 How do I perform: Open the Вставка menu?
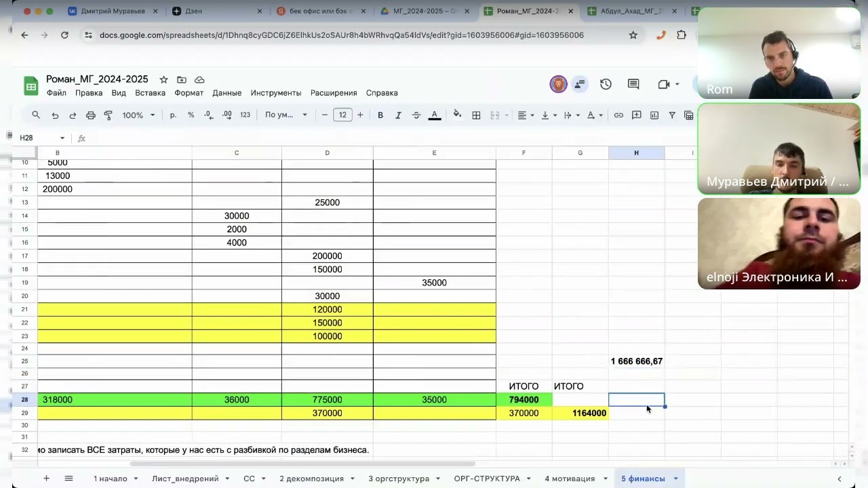click(150, 93)
